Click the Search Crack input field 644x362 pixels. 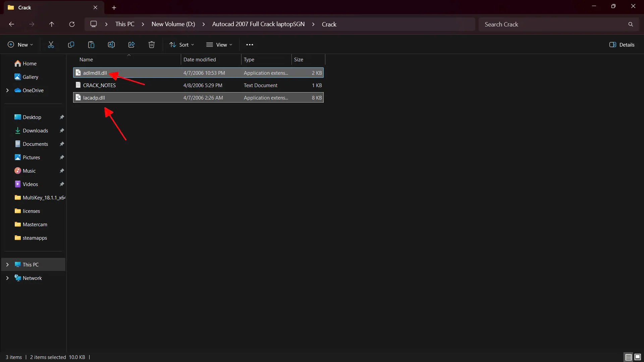[553, 24]
